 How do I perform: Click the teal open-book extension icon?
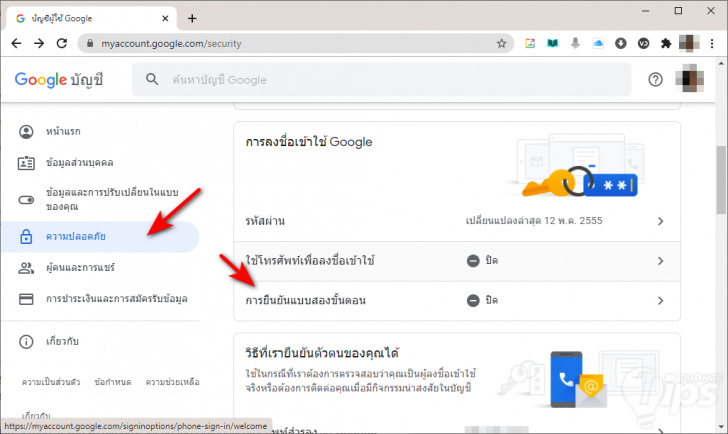(x=552, y=44)
